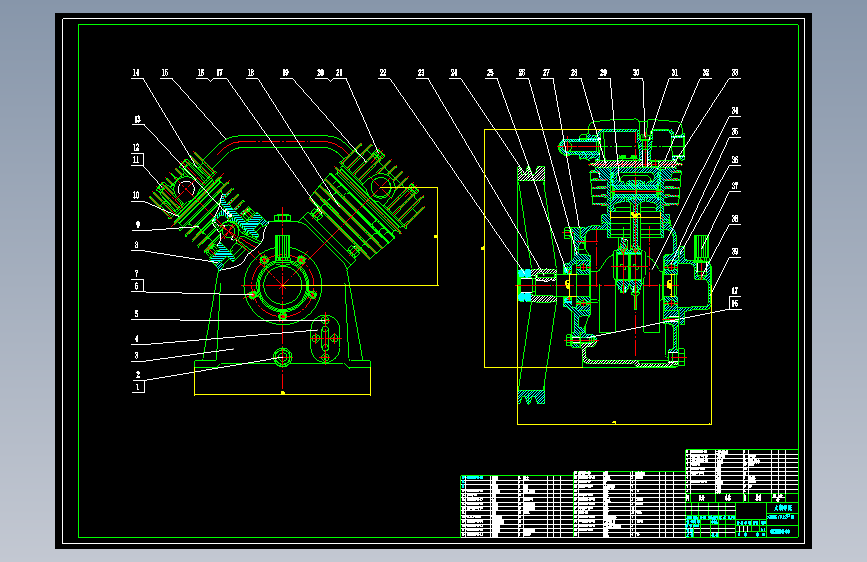Click part callout number 38
Viewport: 867px width, 562px height.
pyautogui.click(x=735, y=218)
